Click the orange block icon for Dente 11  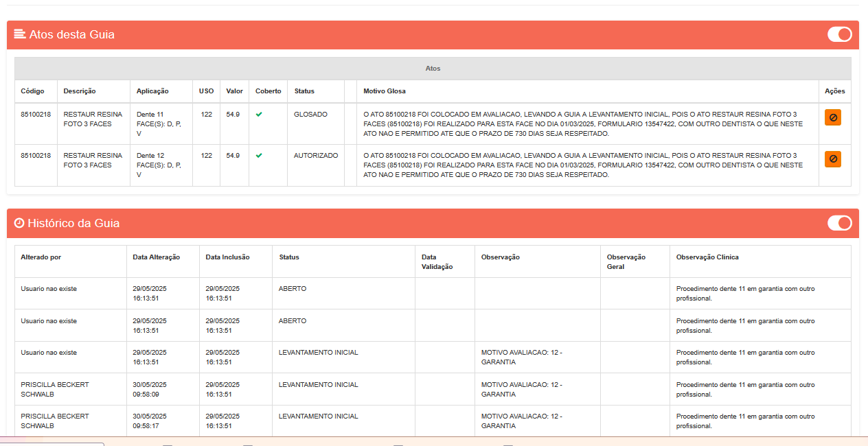[832, 117]
